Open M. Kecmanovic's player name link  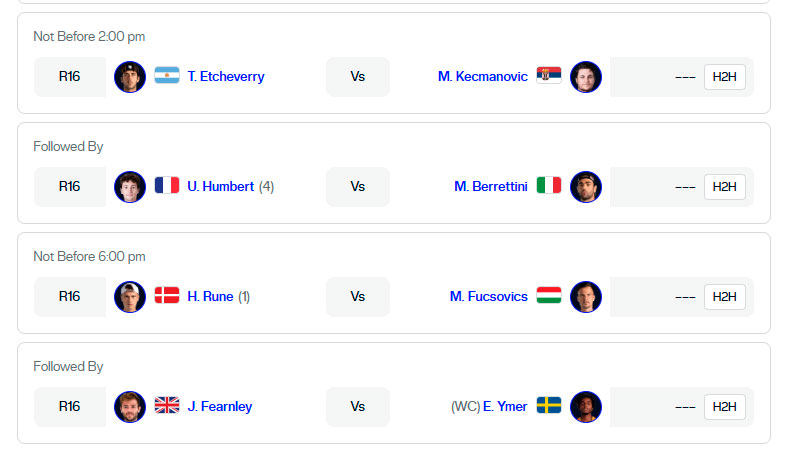(482, 76)
